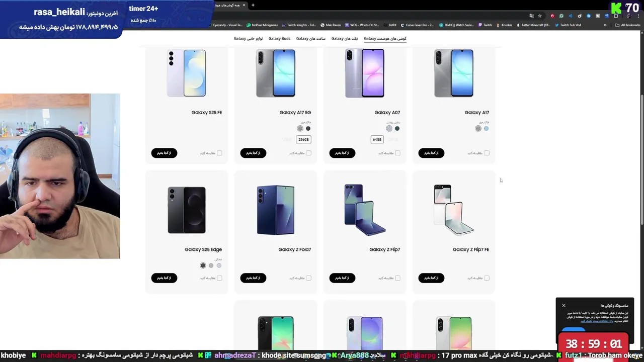Open the Twitch Insights bookmark
Image resolution: width=644 pixels, height=362 pixels.
coord(299,25)
